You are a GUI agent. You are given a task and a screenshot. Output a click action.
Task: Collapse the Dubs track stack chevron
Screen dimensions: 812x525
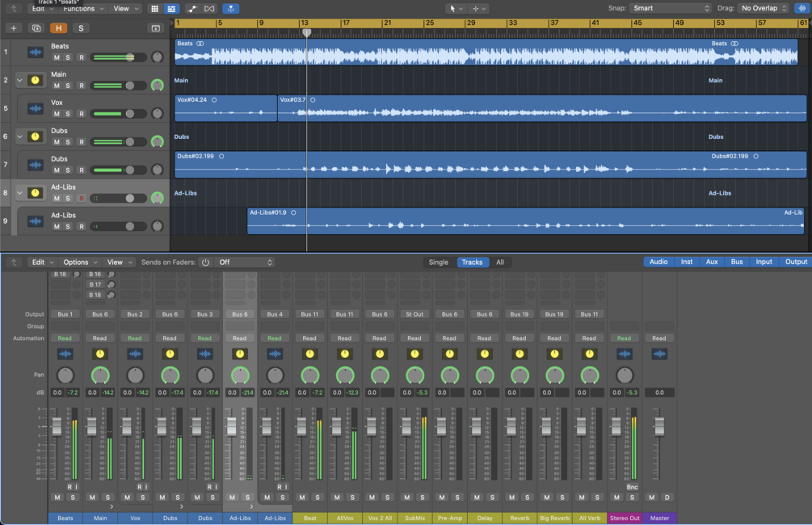click(x=19, y=136)
